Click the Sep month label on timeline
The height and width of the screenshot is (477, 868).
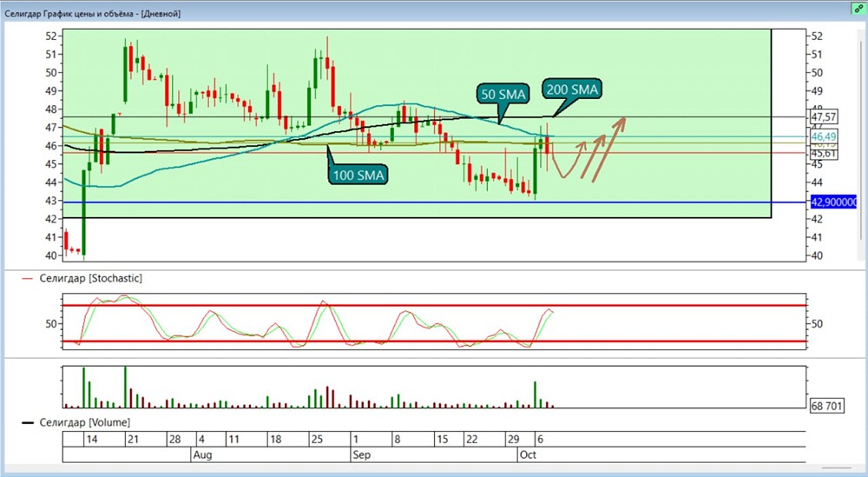pos(359,454)
